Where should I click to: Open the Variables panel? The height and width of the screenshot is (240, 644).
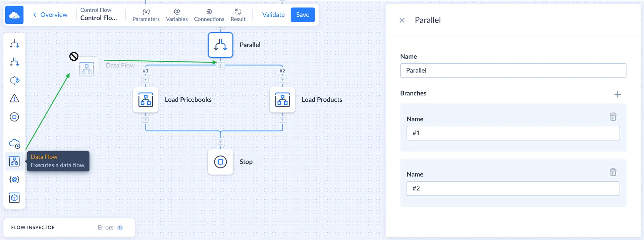(x=177, y=15)
